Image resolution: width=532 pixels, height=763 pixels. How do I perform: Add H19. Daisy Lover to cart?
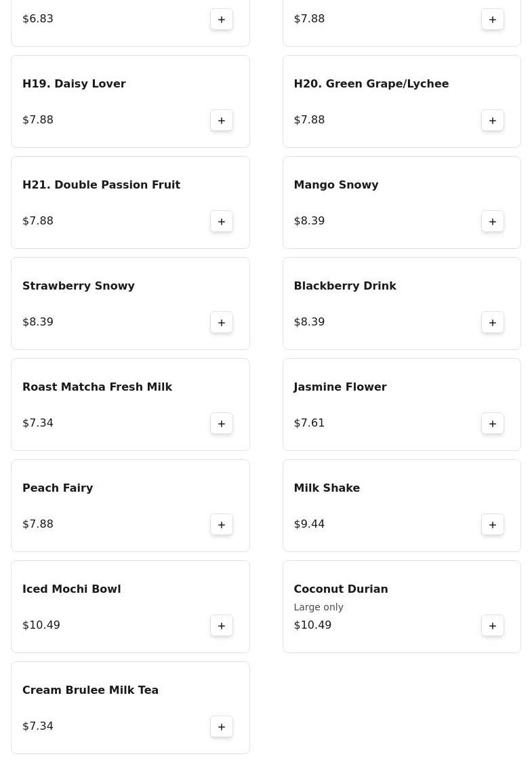[x=222, y=121]
